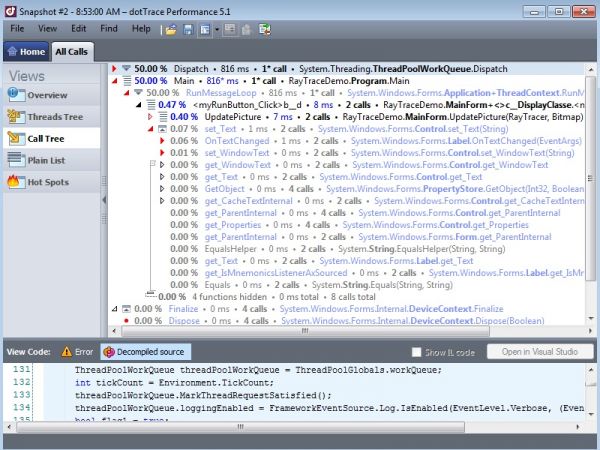Image resolution: width=600 pixels, height=450 pixels.
Task: Switch to the Home tab
Action: pos(26,51)
